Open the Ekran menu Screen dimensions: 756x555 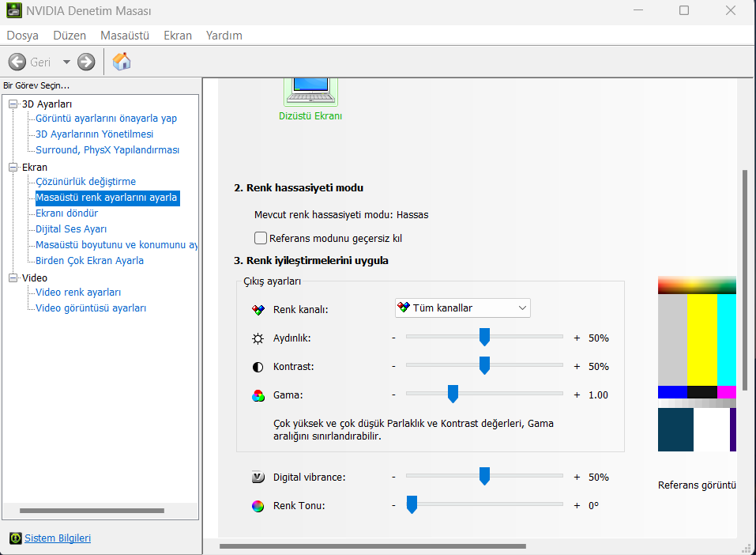pyautogui.click(x=178, y=36)
